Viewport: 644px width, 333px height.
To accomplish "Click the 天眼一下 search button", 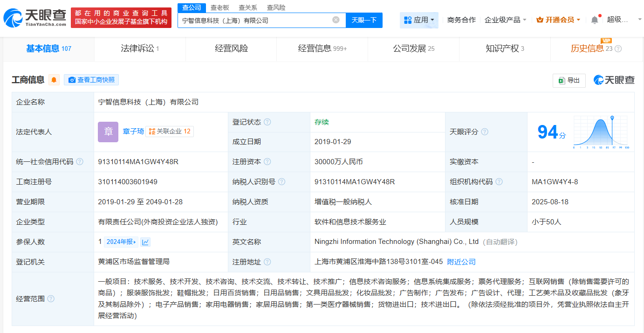I will (364, 20).
